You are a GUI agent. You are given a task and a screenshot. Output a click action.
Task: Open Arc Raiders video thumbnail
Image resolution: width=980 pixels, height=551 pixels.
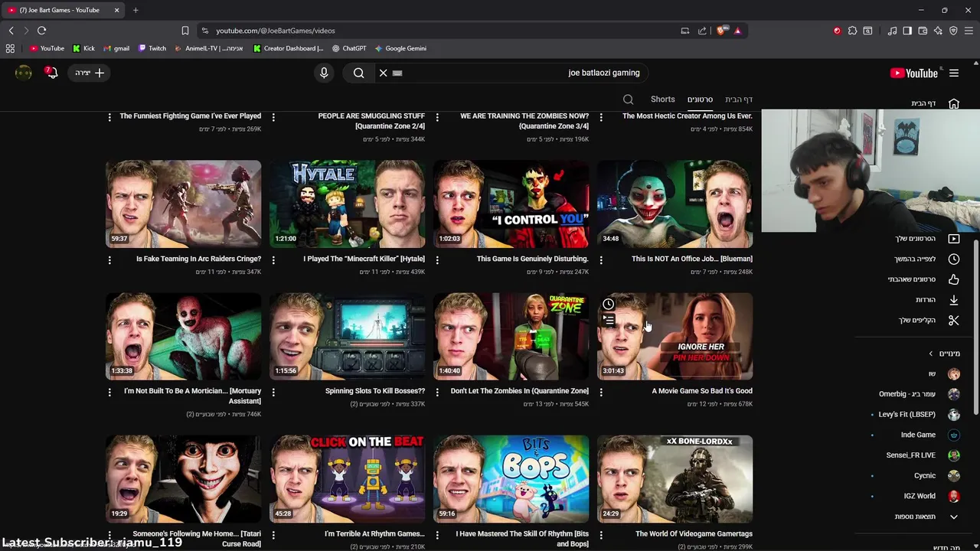pos(184,204)
